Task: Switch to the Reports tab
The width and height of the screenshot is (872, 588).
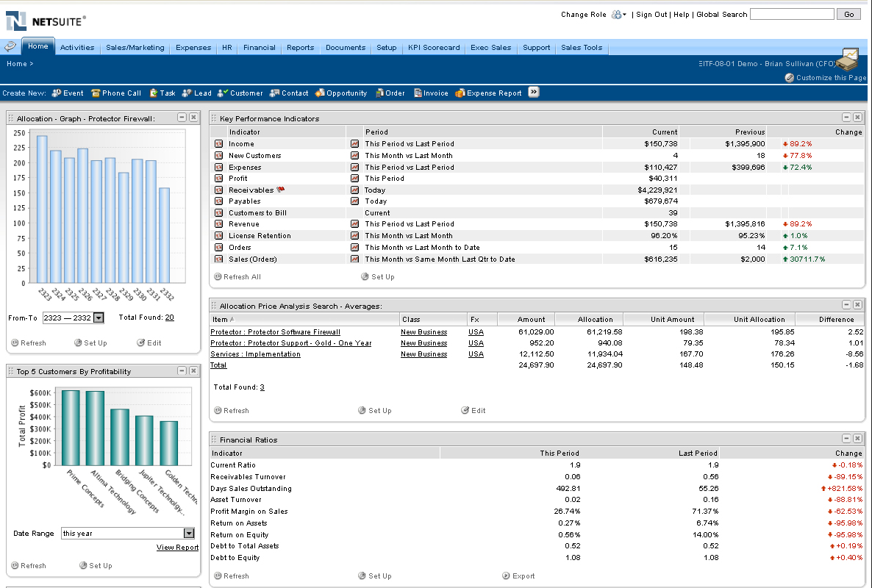Action: coord(300,47)
